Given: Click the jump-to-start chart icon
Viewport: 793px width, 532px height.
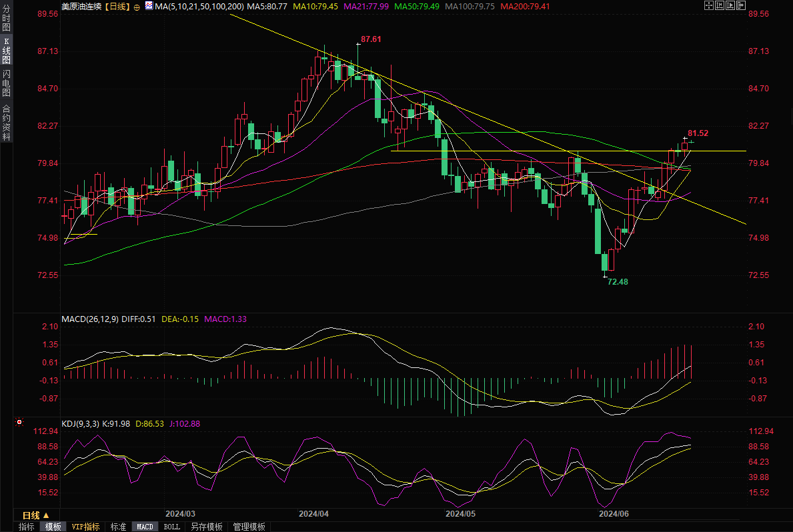Looking at the screenshot, I should click(719, 6).
